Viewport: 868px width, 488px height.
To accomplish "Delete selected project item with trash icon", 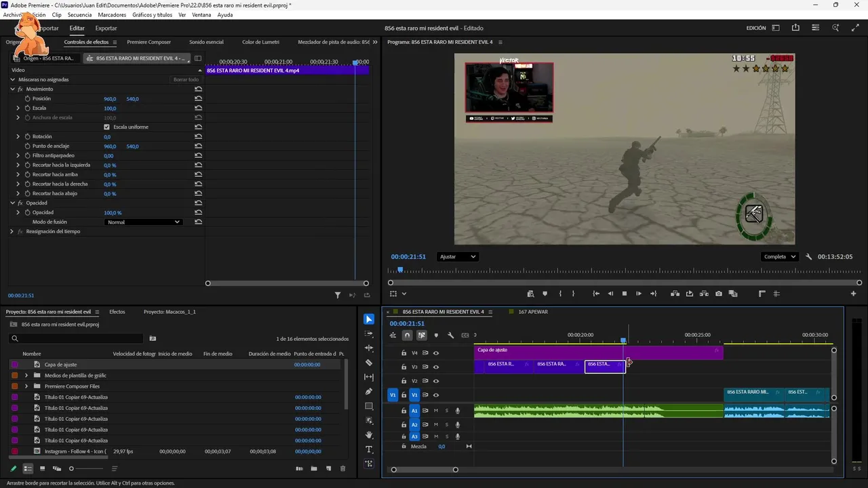I will tap(342, 468).
